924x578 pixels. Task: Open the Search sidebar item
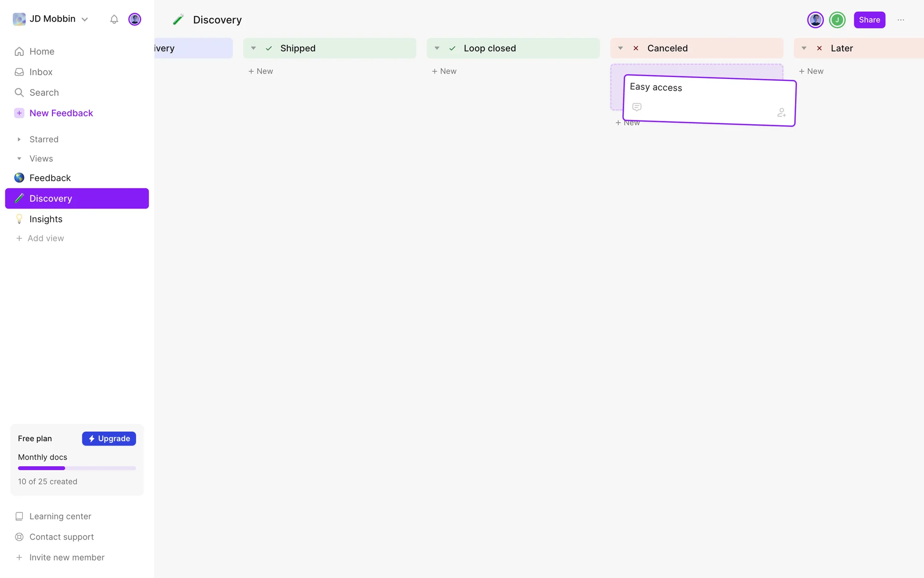(44, 92)
